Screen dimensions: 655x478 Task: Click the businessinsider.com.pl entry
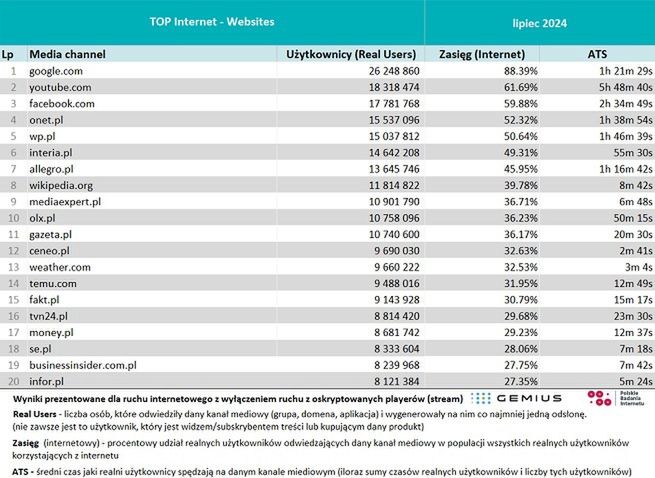coord(83,365)
